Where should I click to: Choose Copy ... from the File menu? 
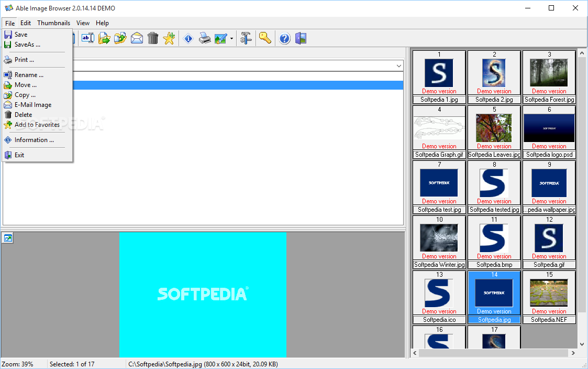tap(37, 94)
